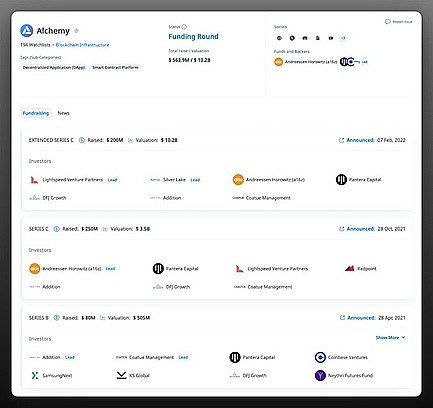The height and width of the screenshot is (408, 433).
Task: Expand the +48 backers badge
Action: point(364,62)
